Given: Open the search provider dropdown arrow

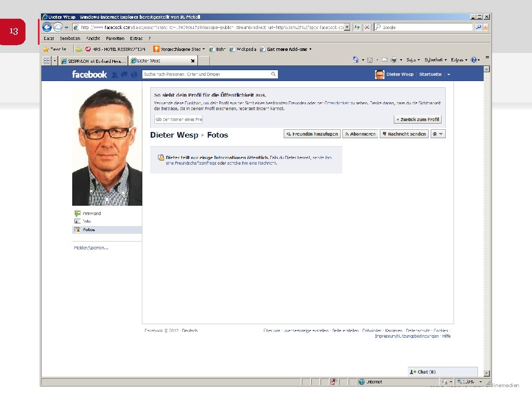Looking at the screenshot, I should [x=486, y=27].
